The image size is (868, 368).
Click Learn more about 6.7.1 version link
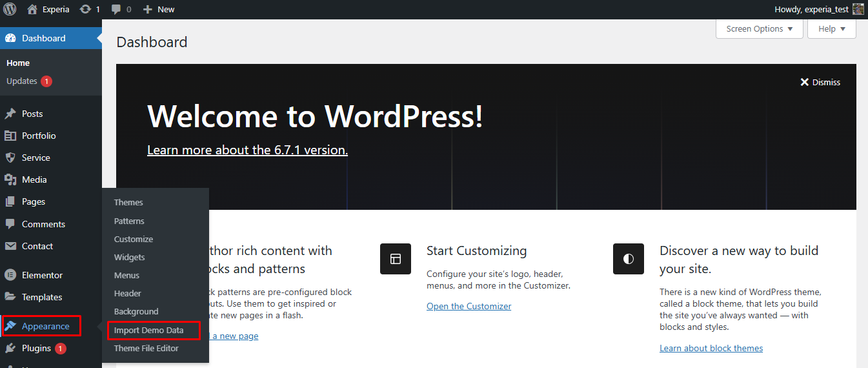point(248,150)
